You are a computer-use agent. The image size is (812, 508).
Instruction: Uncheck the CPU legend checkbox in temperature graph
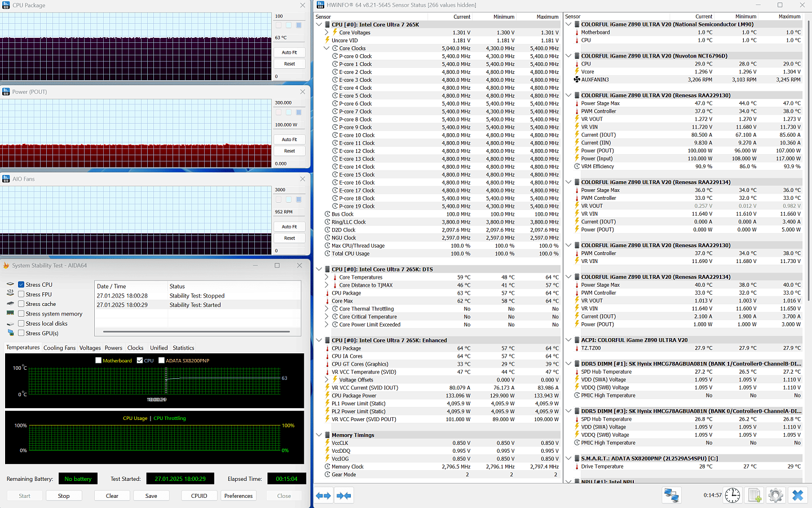click(140, 360)
